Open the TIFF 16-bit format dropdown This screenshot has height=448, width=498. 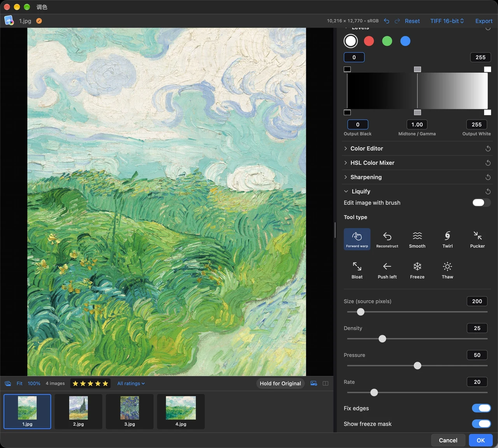[x=447, y=21]
